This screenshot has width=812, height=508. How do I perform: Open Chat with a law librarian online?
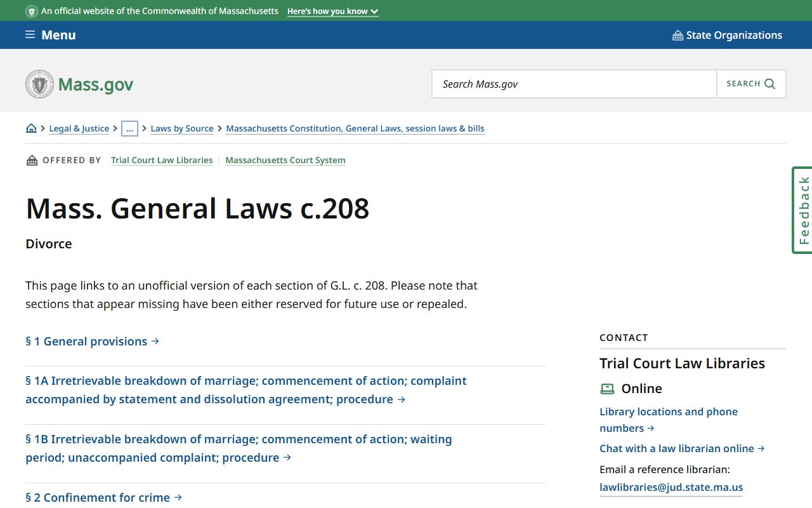682,448
